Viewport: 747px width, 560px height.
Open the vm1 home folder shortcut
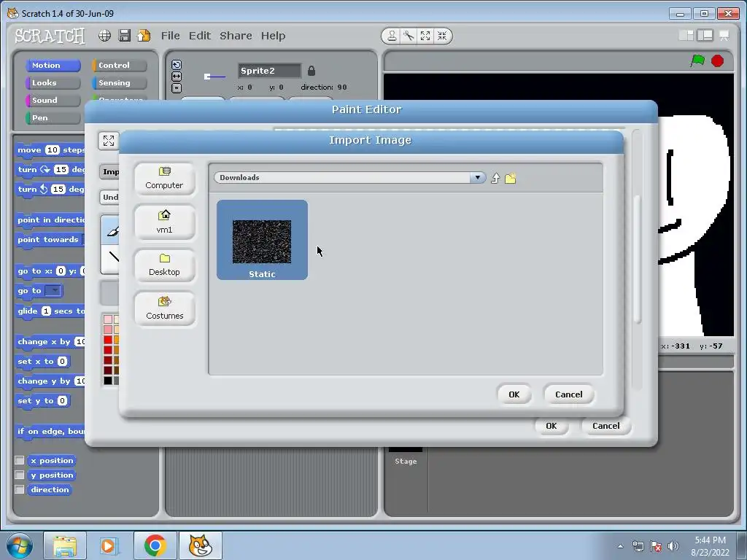coord(164,222)
